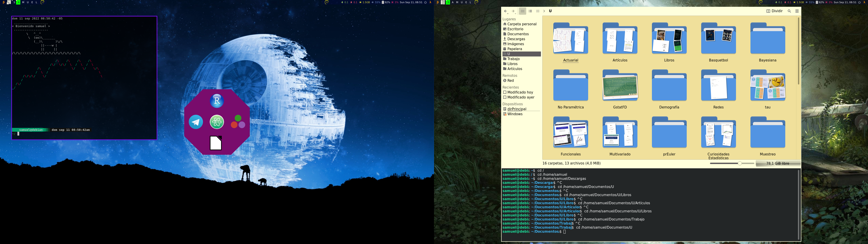Switch to Compact list view mode
The width and height of the screenshot is (868, 244).
pos(530,11)
